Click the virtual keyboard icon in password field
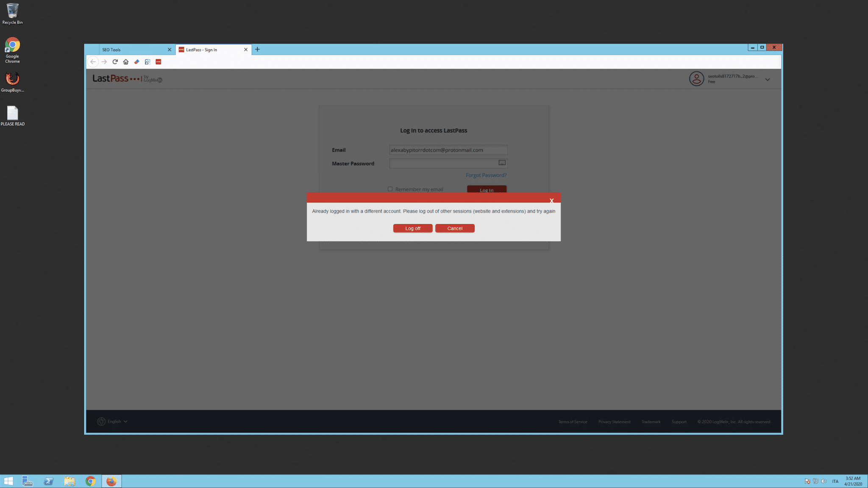Screen dimensions: 868x488 tap(502, 163)
